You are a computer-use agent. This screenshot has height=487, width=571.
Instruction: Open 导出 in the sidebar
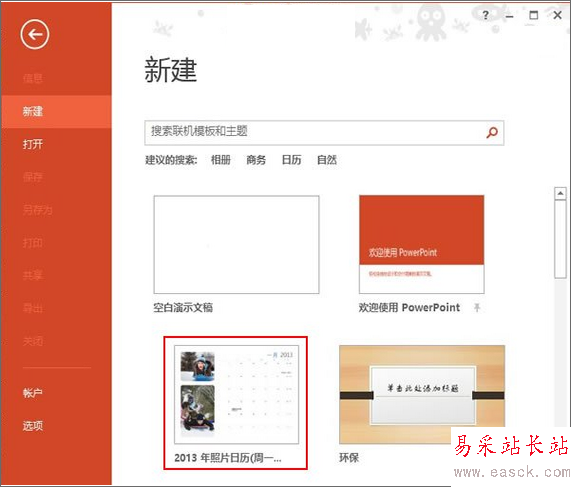(33, 309)
